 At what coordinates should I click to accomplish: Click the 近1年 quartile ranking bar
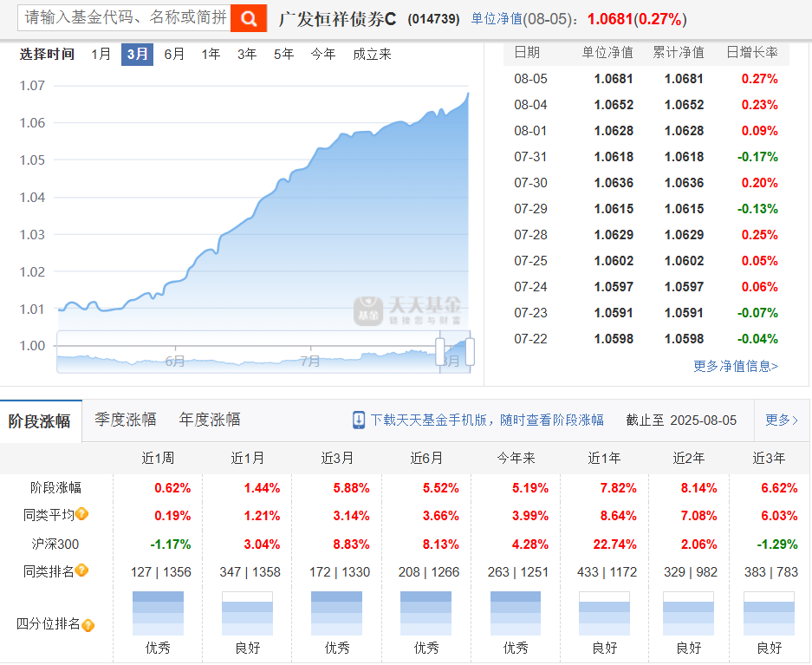[x=604, y=613]
